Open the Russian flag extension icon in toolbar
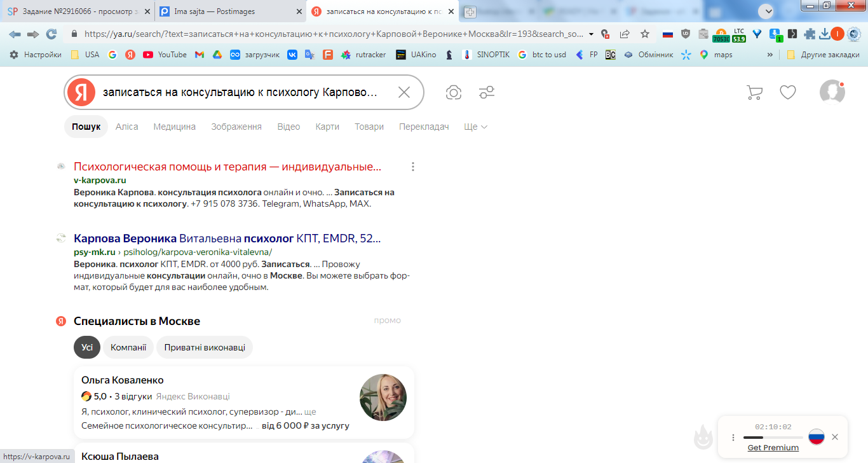 click(x=667, y=34)
